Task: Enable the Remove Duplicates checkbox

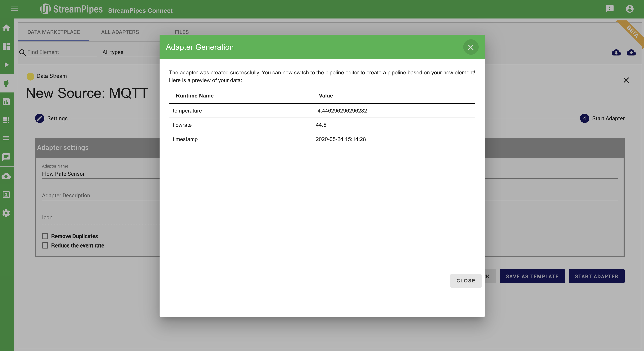Action: click(x=45, y=236)
